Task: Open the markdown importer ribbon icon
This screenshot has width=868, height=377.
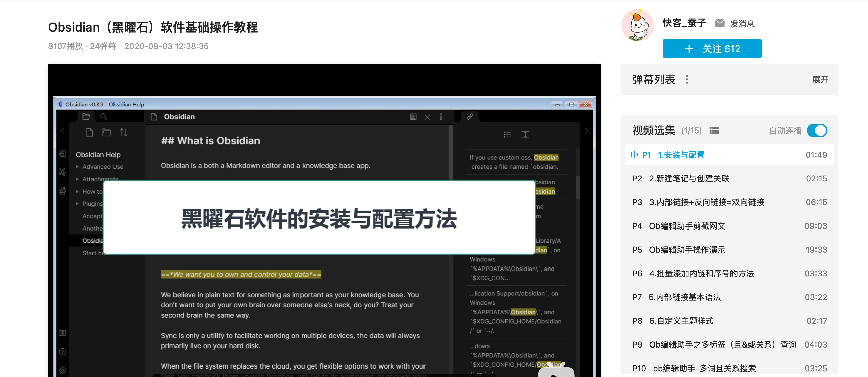Action: pyautogui.click(x=63, y=191)
